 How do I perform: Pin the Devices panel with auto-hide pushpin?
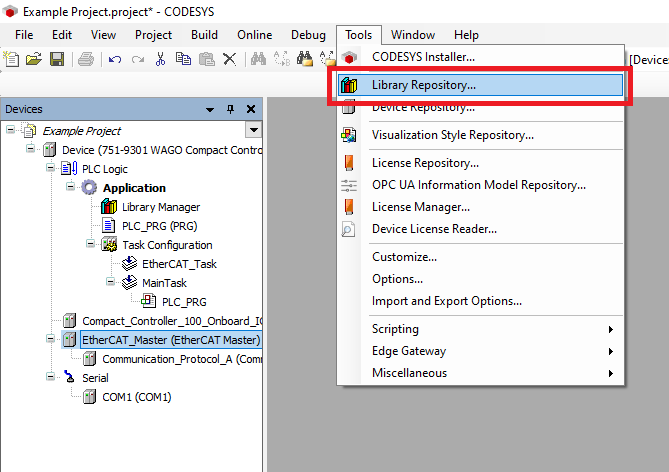230,109
